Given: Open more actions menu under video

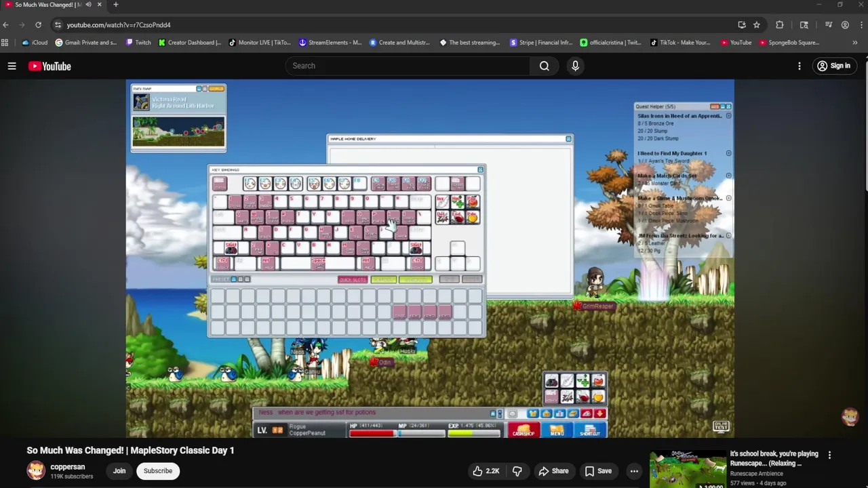Looking at the screenshot, I should pyautogui.click(x=634, y=471).
